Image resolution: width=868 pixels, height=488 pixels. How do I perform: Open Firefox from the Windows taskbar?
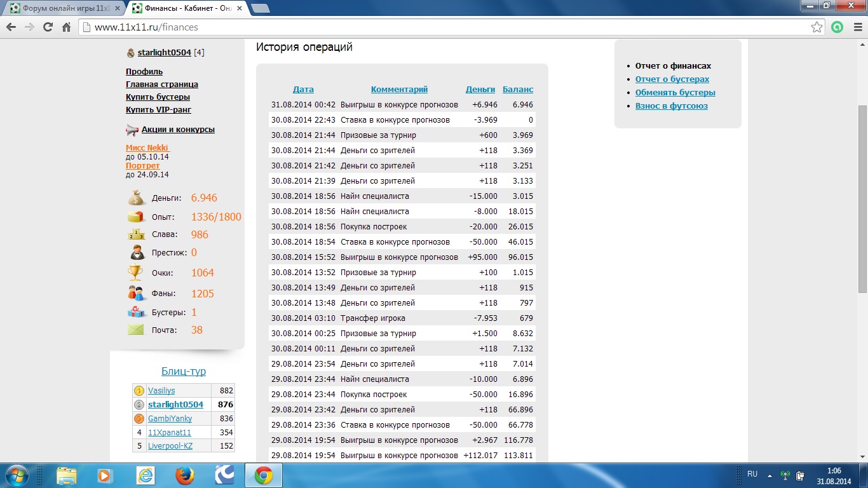coord(185,475)
